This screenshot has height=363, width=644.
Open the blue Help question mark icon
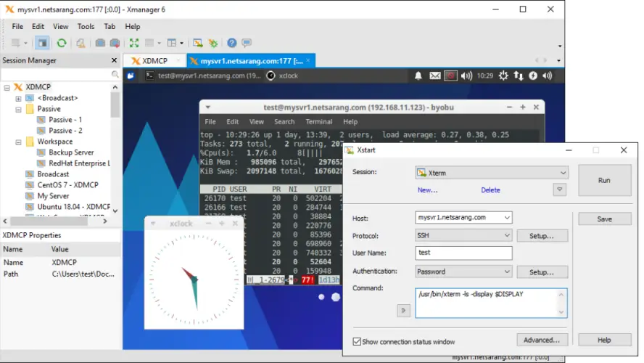pyautogui.click(x=231, y=43)
